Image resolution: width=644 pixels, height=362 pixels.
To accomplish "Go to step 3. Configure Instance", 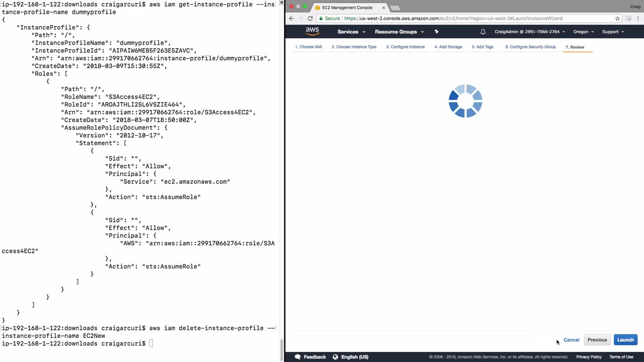I will [x=406, y=47].
